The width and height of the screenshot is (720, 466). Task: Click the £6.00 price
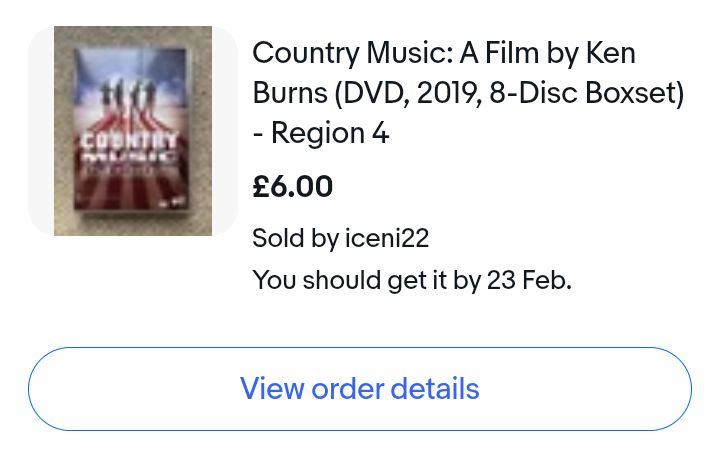[292, 187]
